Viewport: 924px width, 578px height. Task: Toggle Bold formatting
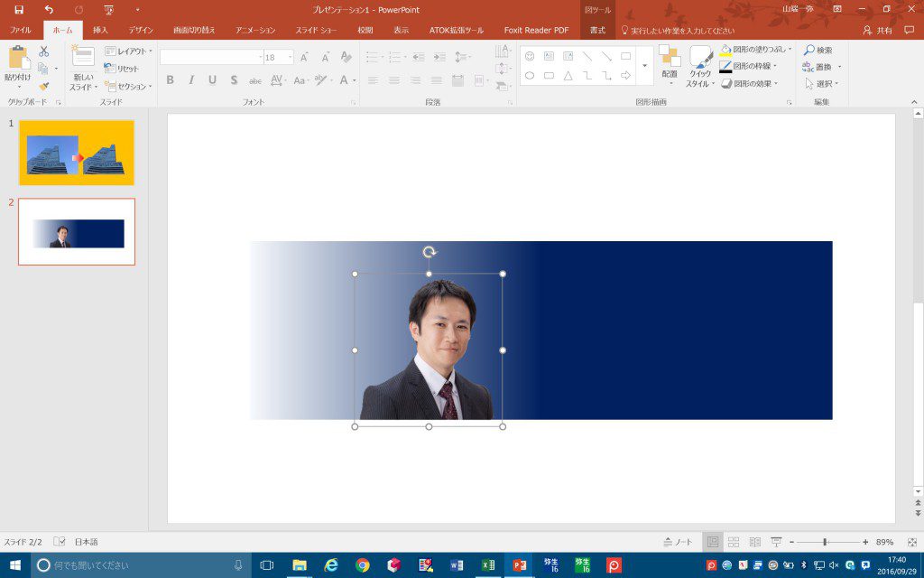click(170, 80)
